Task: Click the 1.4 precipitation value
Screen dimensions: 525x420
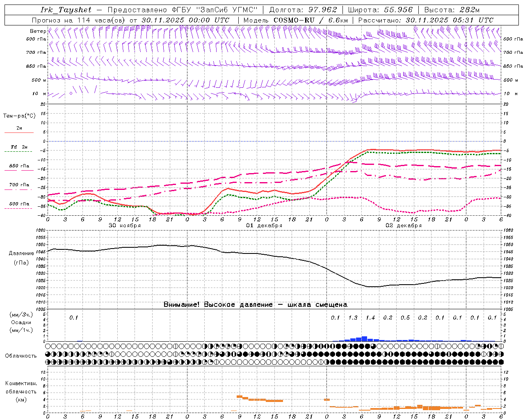Action: 370,318
